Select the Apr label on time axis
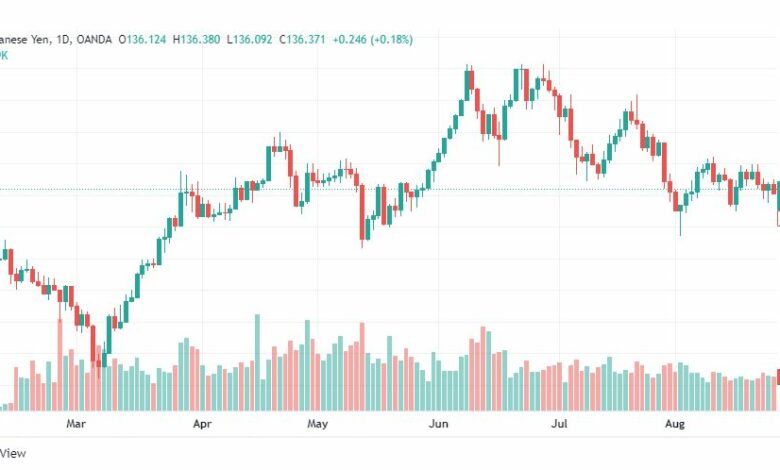This screenshot has width=780, height=470. pyautogui.click(x=202, y=424)
